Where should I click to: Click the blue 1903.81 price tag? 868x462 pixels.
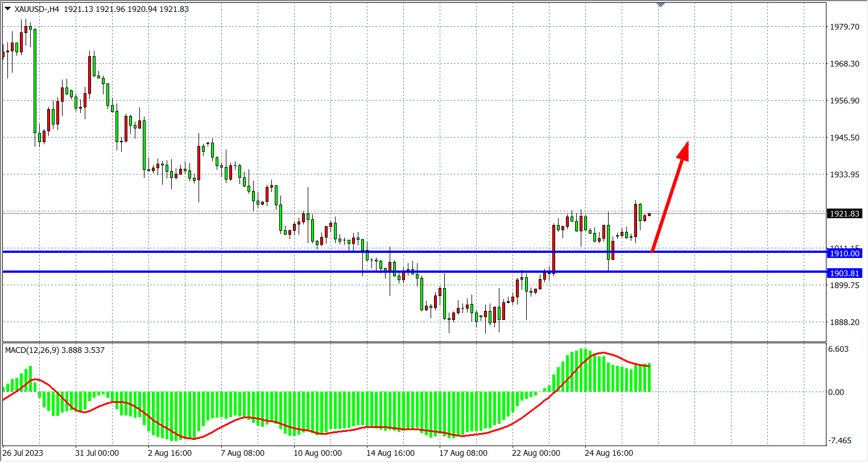point(844,273)
